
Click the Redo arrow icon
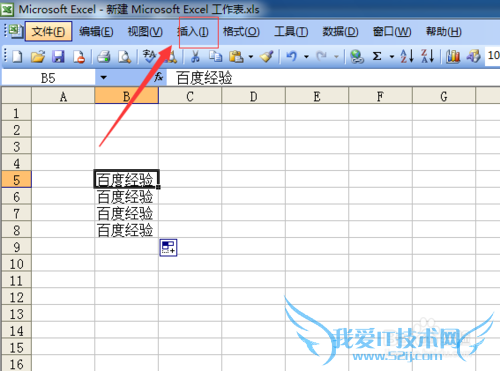[322, 57]
